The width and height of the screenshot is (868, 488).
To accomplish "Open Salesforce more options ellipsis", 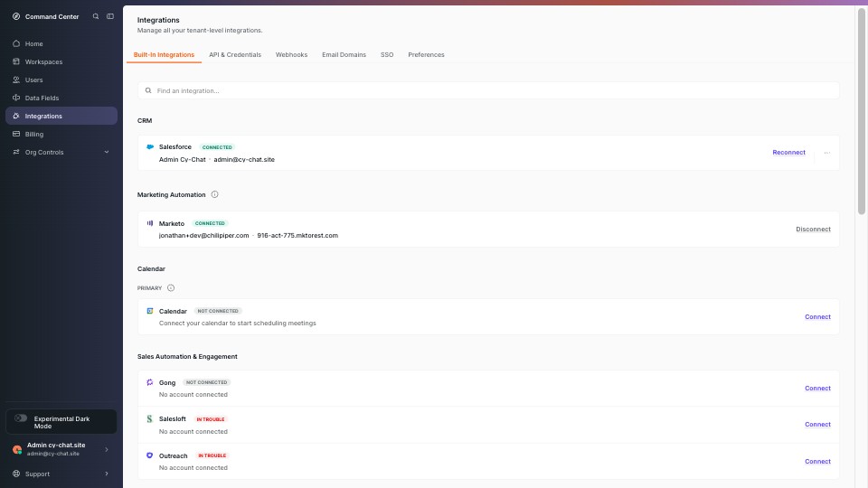I will (826, 153).
